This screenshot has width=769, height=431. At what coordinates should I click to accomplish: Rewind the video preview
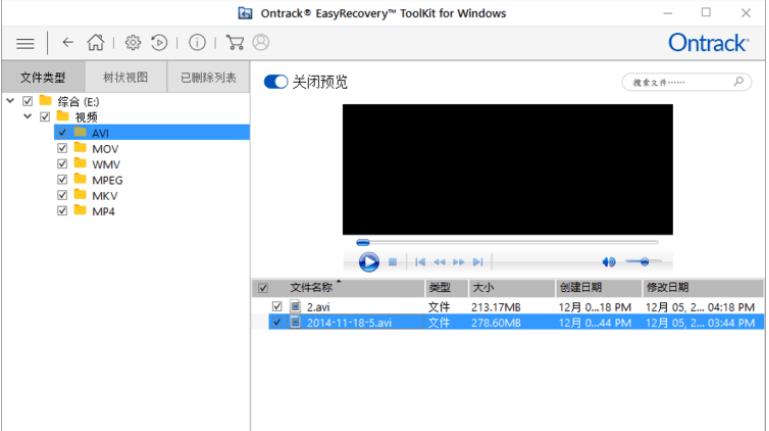click(x=439, y=262)
